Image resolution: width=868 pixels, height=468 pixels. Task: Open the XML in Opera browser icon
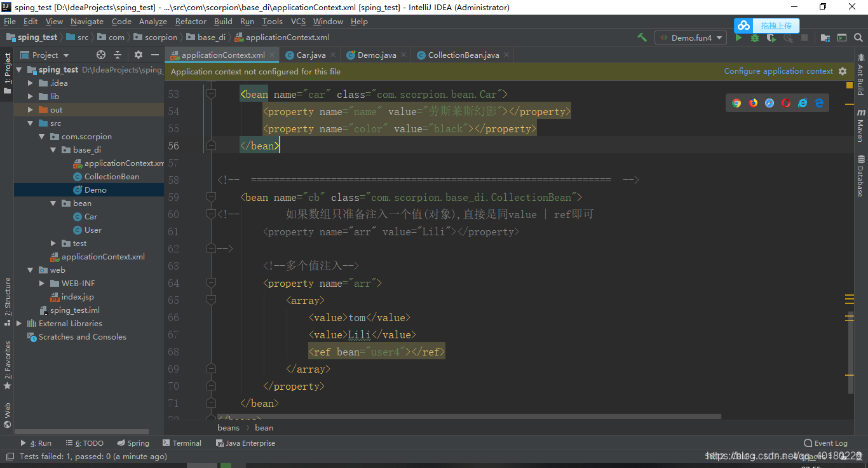[x=786, y=103]
